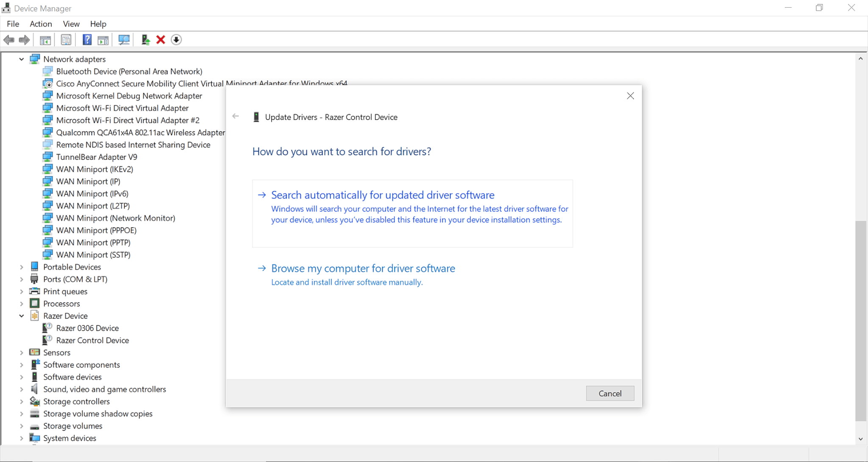This screenshot has width=868, height=462.
Task: Click the Disable device down-arrow icon
Action: tap(176, 40)
